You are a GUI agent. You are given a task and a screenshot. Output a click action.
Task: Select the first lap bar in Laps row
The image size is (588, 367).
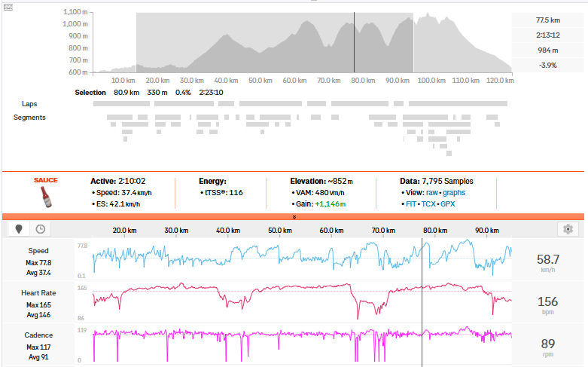point(121,103)
